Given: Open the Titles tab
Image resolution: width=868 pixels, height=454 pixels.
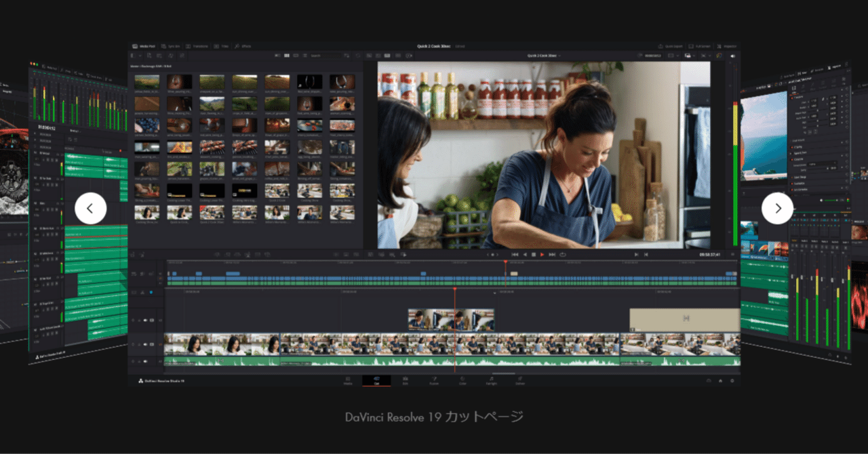Looking at the screenshot, I should click(x=224, y=47).
